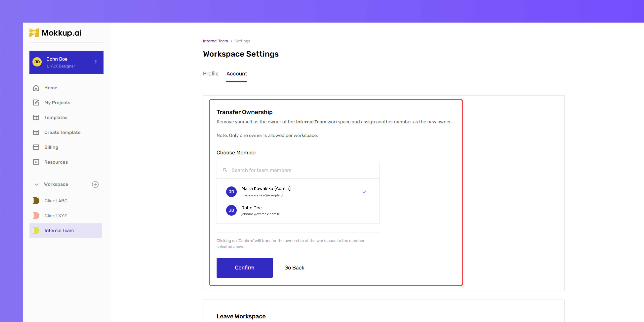The width and height of the screenshot is (644, 322).
Task: Click the My Projects edit icon
Action: pos(36,103)
